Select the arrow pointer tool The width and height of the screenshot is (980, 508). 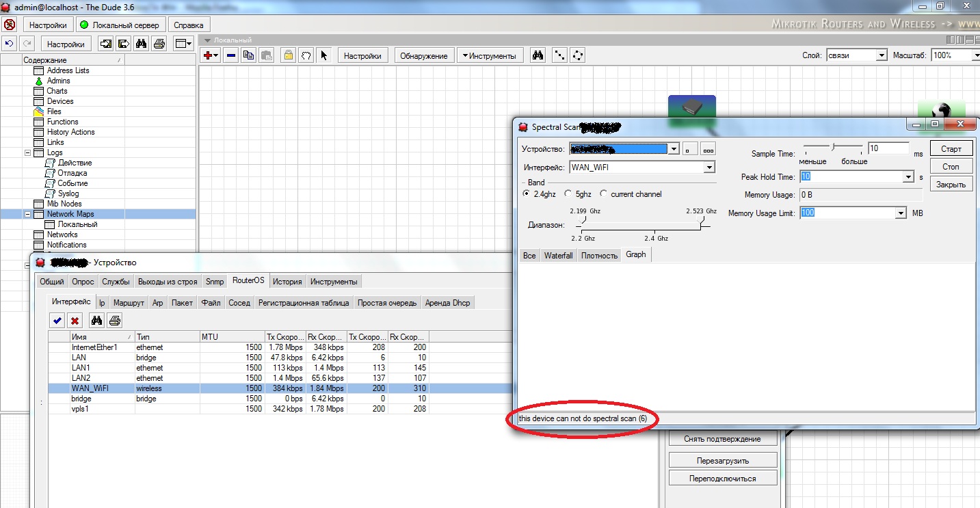tap(324, 55)
